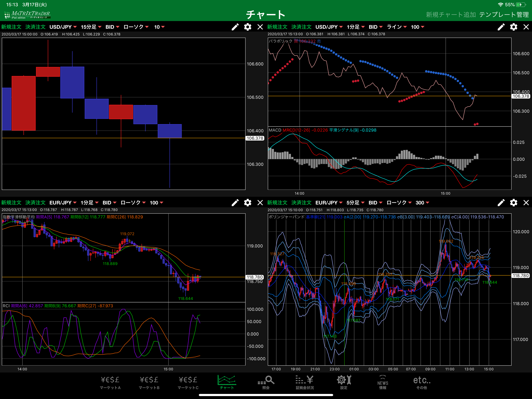The image size is (532, 399).
Task: Expand the 5分足 timeframe dropdown
Action: click(355, 203)
